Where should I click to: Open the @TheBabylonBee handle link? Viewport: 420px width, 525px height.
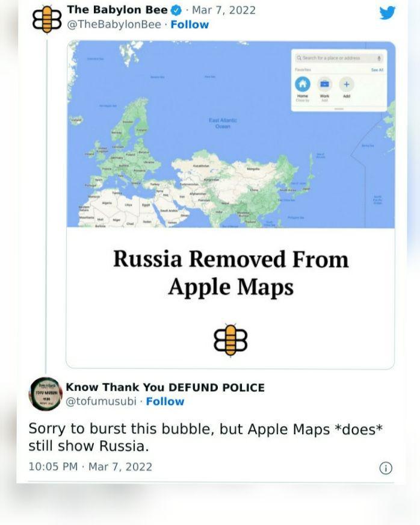coord(114,25)
